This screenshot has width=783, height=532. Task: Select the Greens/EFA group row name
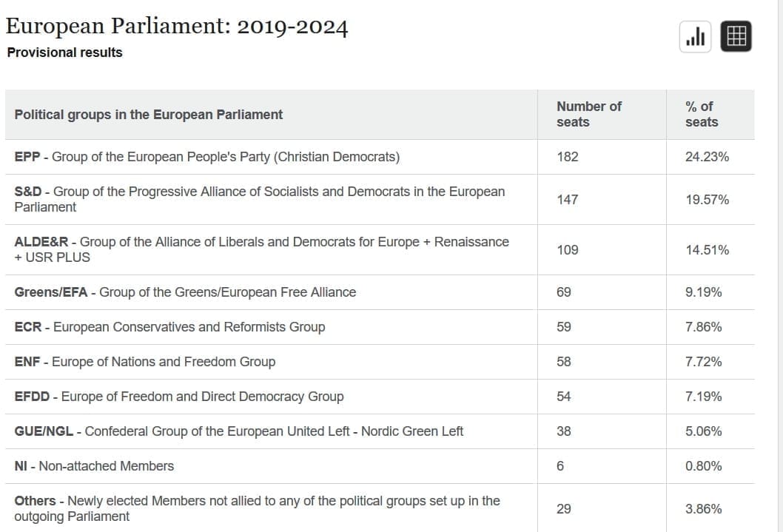click(185, 292)
